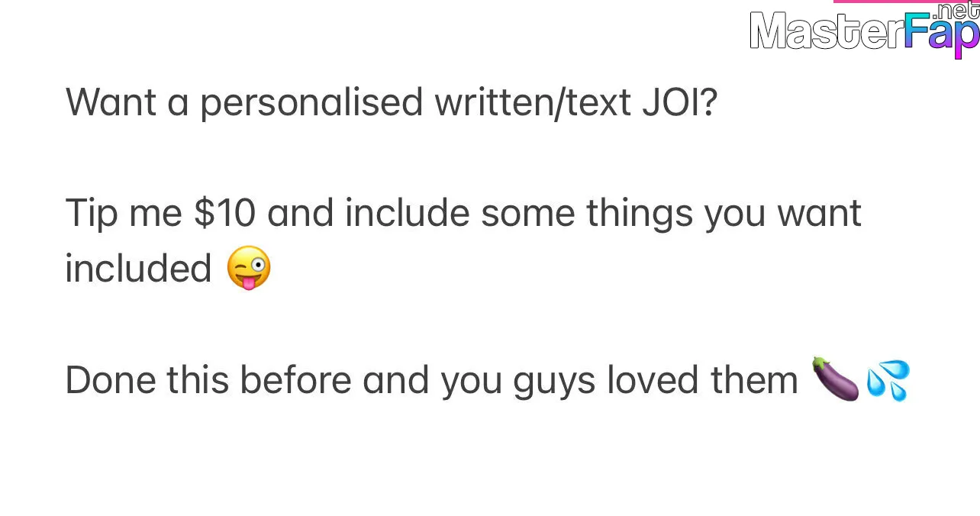Click the eggplant emoji
Viewport: 980px width, 516px height.
pos(835,379)
